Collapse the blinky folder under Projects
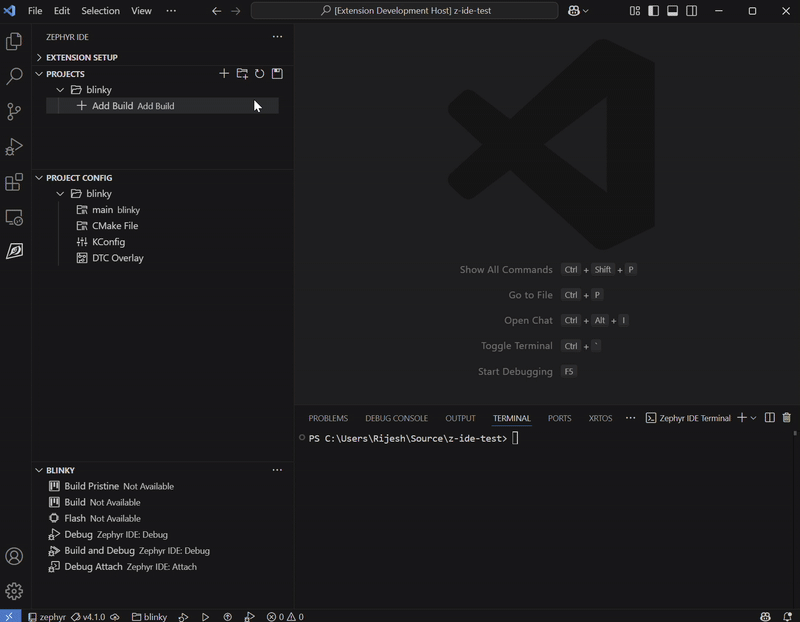 tap(60, 90)
